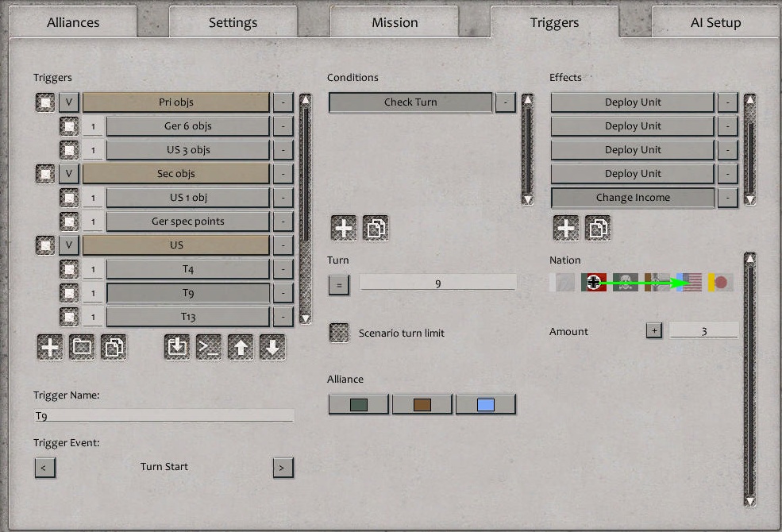Select the Triggers tab

coord(555,22)
